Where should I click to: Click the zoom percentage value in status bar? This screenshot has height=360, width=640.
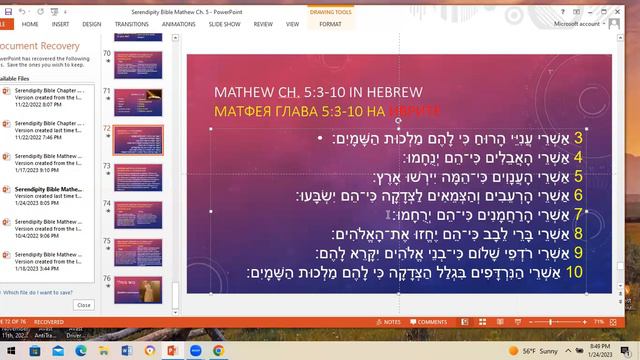598,322
